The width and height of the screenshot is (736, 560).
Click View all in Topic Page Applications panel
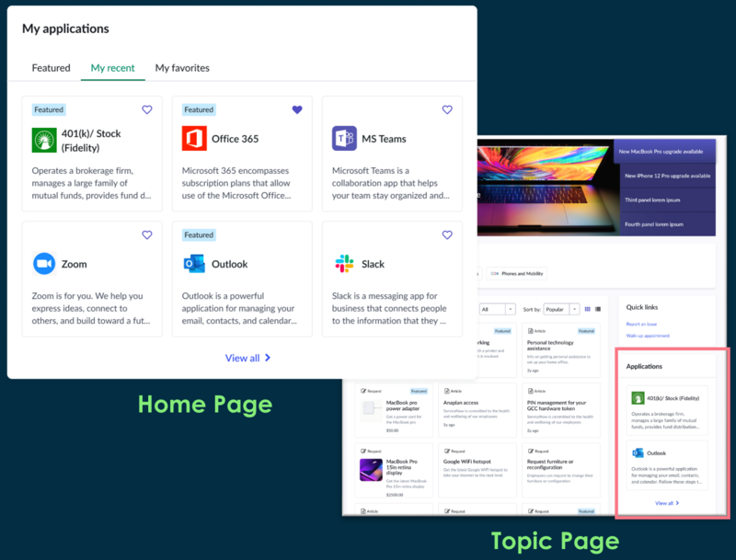coord(666,503)
